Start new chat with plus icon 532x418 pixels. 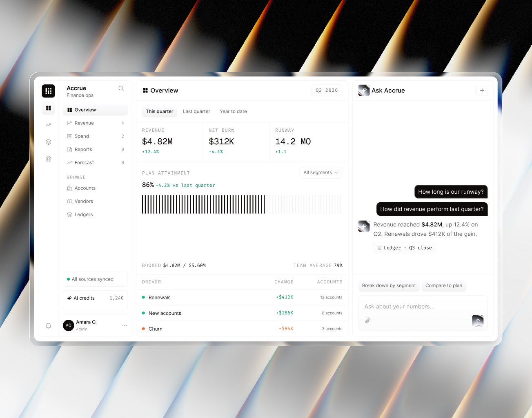coord(482,91)
